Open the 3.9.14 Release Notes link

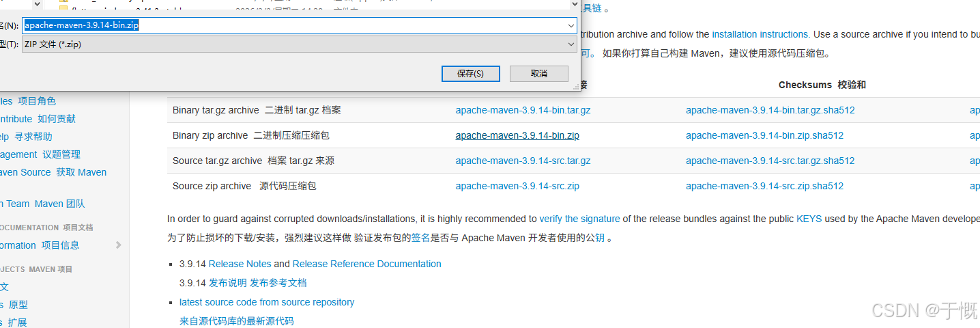(240, 264)
